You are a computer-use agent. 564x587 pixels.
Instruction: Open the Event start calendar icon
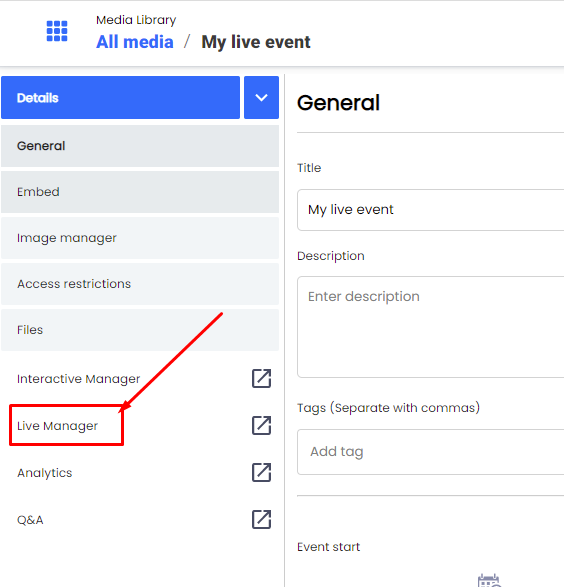point(489,580)
